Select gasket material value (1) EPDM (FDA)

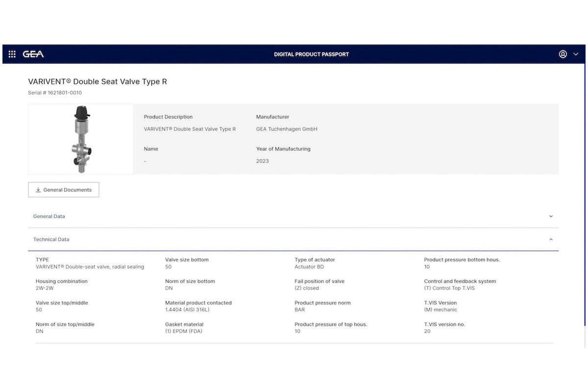point(184,331)
